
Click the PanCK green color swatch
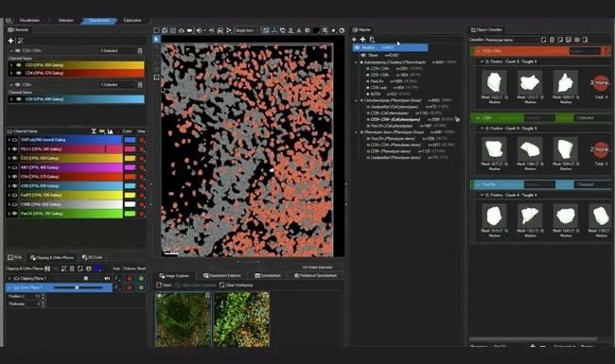130,214
